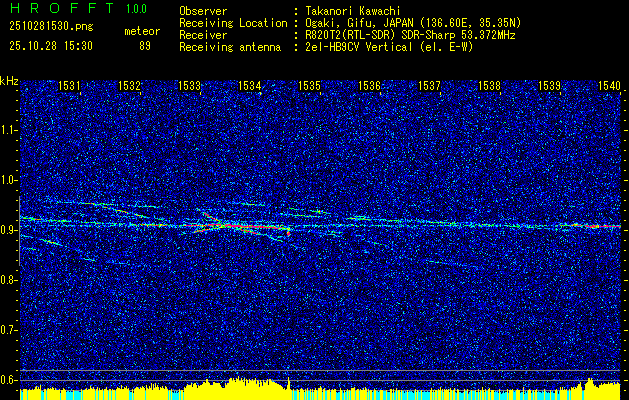
Task: Select the filename 2510281530.png
Action: pyautogui.click(x=51, y=27)
